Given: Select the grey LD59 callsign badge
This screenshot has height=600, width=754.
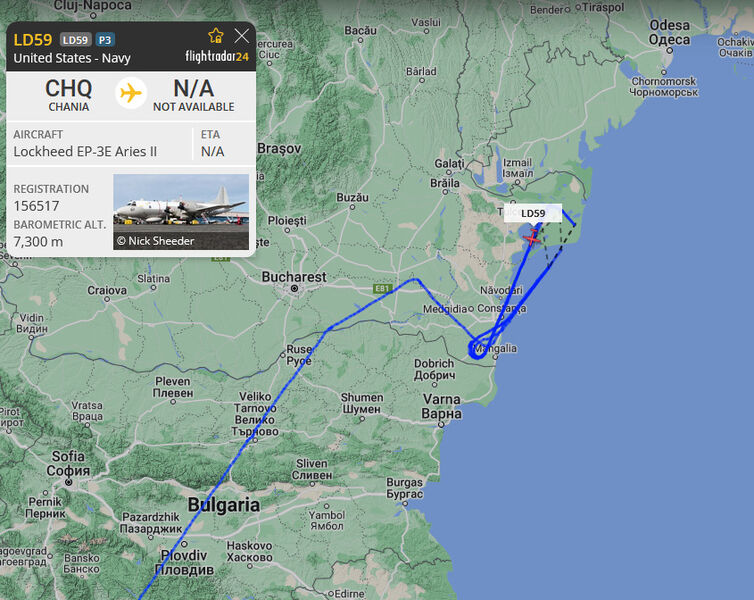Looking at the screenshot, I should (75, 40).
